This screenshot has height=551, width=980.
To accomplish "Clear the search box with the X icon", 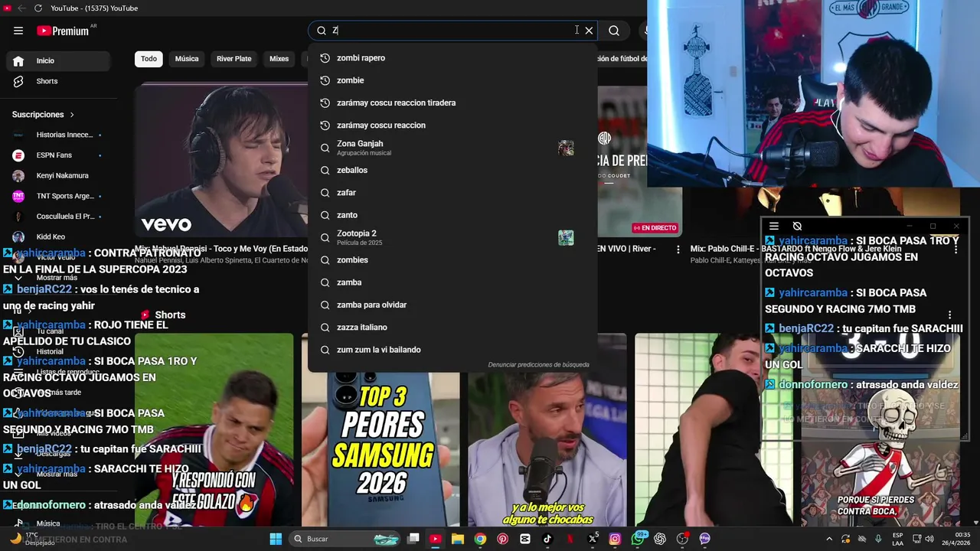I will coord(589,31).
